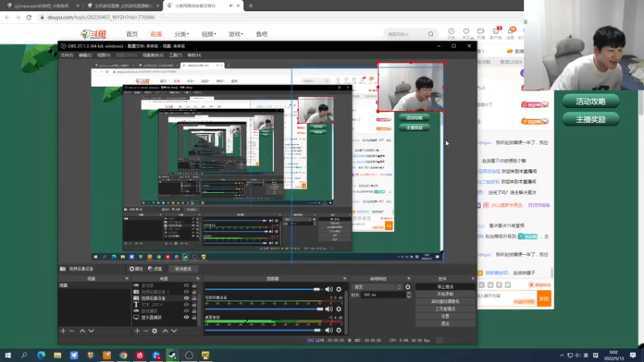This screenshot has width=644, height=362.
Task: Open Douyu messages icon with badge
Action: click(x=511, y=31)
